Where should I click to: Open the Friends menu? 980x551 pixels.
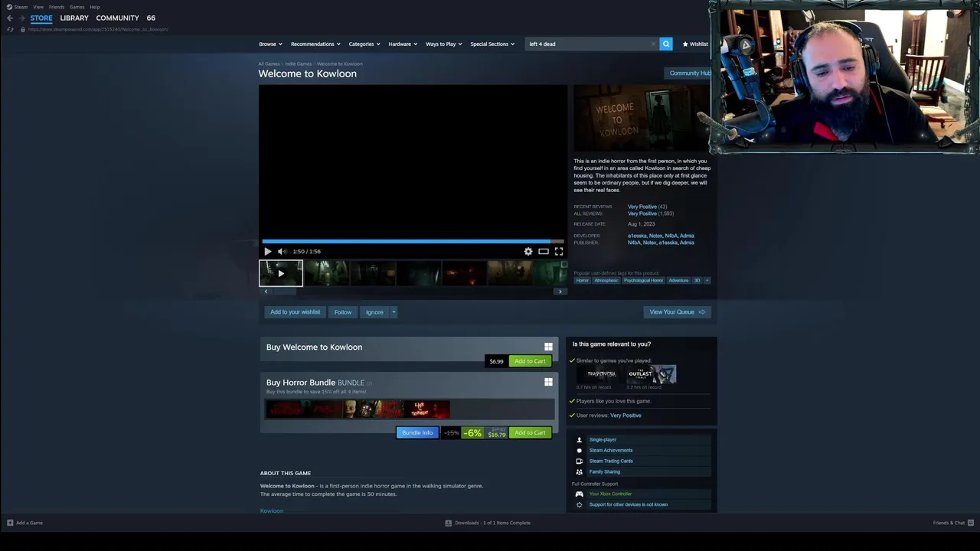click(57, 7)
